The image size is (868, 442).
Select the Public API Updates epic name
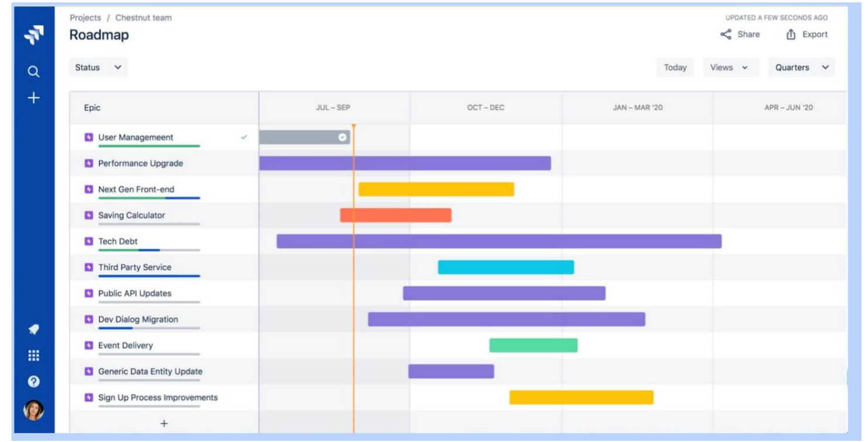[x=135, y=293]
